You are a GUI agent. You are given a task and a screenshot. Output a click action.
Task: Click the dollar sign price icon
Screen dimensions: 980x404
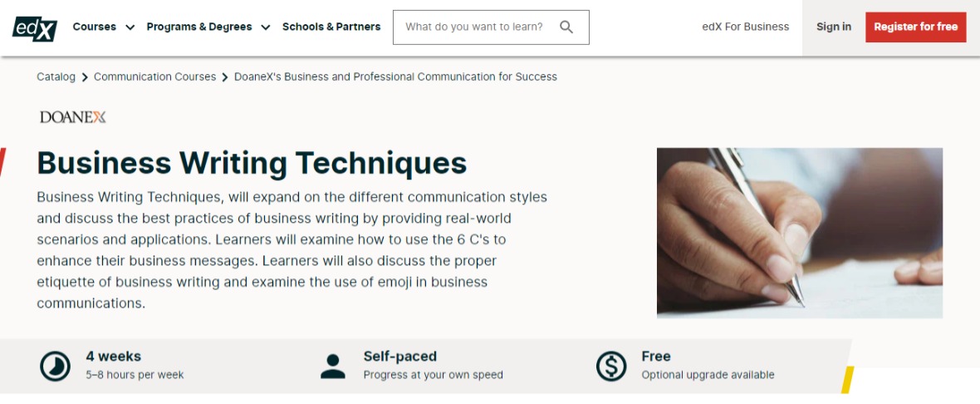coord(610,367)
